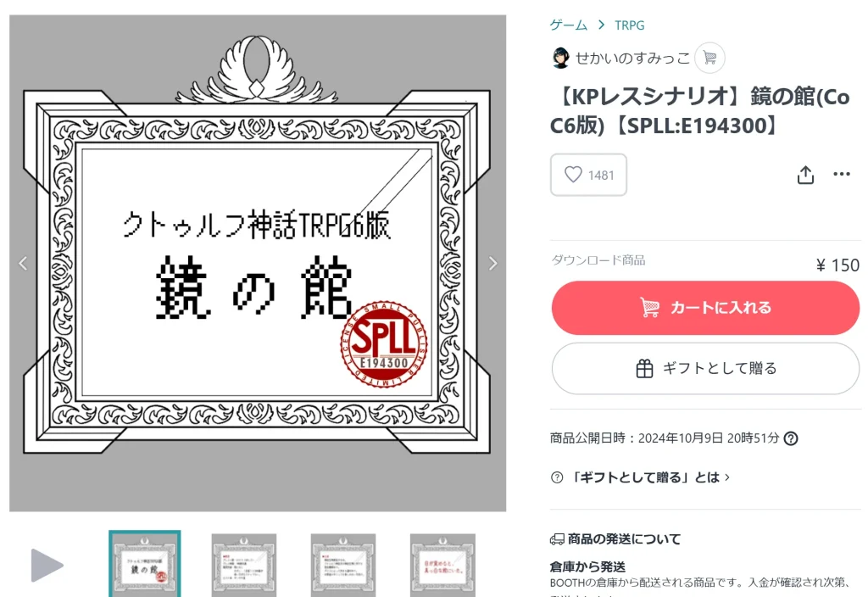This screenshot has width=868, height=597.
Task: Open the seller avatar for せかいのすみっこ
Action: point(561,58)
